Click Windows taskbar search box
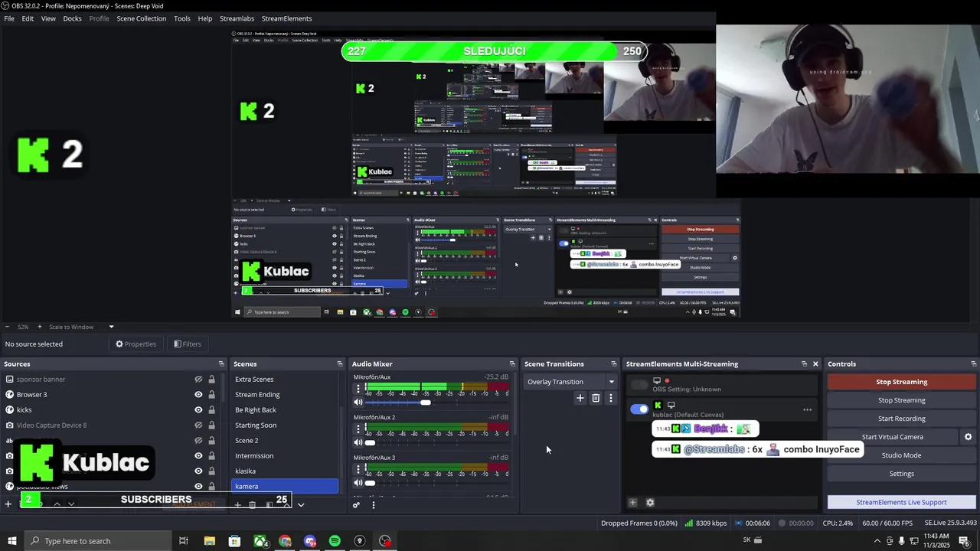Image resolution: width=980 pixels, height=551 pixels. [98, 541]
